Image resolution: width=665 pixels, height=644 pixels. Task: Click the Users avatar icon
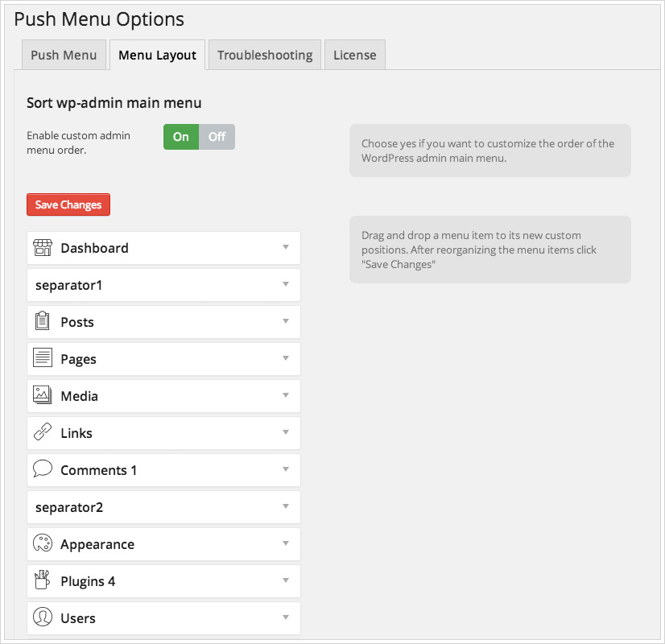[43, 617]
